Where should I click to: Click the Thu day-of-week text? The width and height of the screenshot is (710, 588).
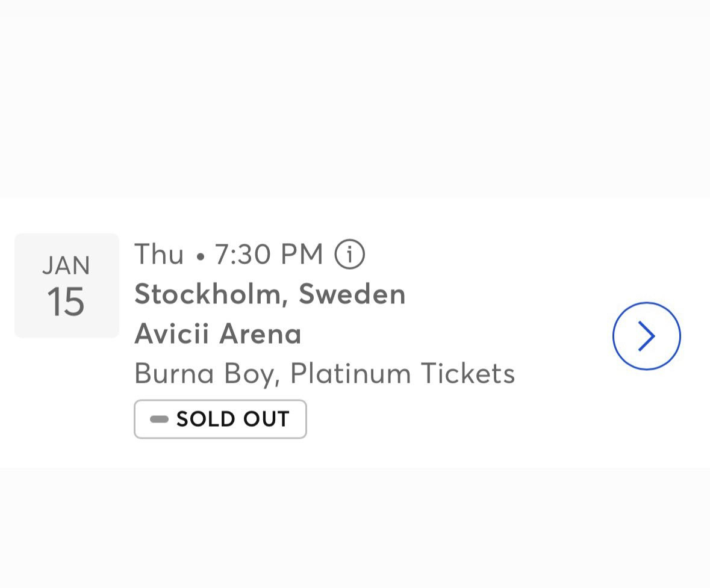pyautogui.click(x=159, y=254)
